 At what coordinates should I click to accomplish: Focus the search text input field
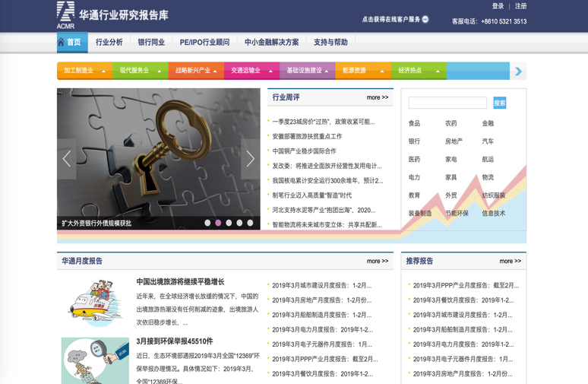pyautogui.click(x=447, y=103)
